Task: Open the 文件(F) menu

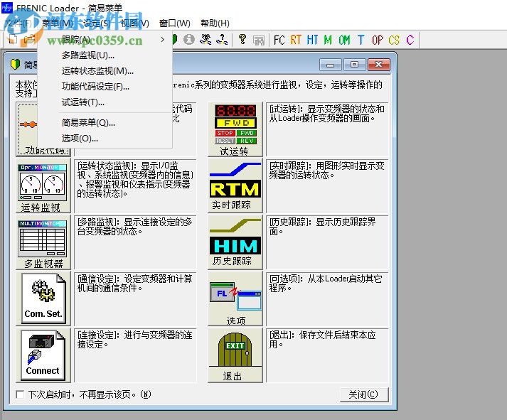Action: point(18,23)
